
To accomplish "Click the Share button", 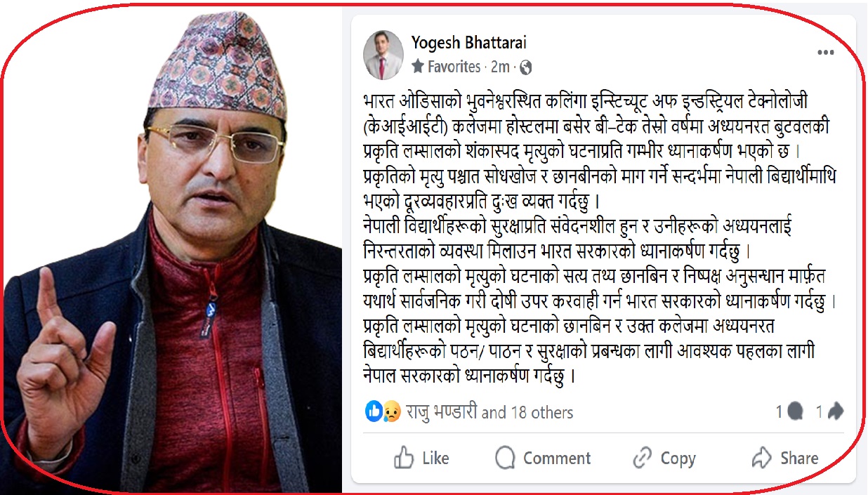I will point(785,458).
